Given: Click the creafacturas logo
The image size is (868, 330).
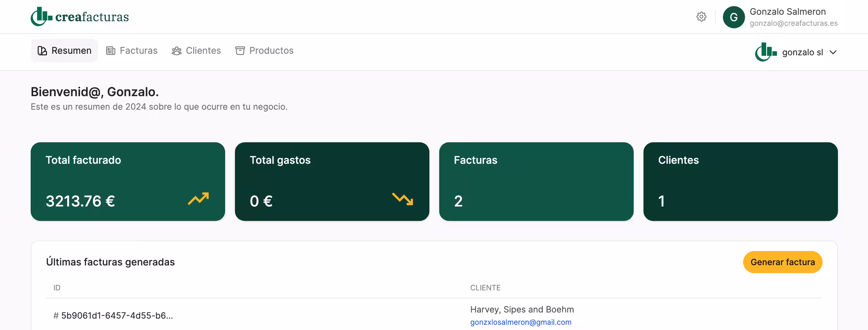Looking at the screenshot, I should click(x=79, y=17).
